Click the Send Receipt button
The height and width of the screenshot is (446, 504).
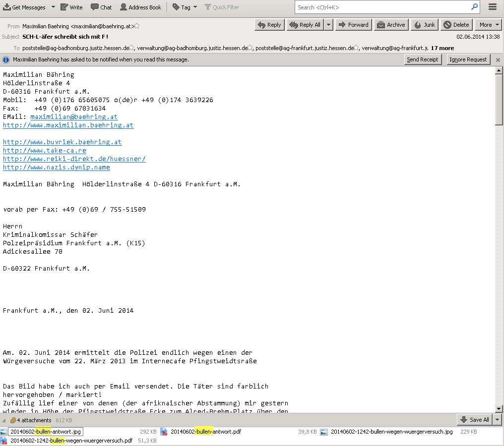pos(422,59)
